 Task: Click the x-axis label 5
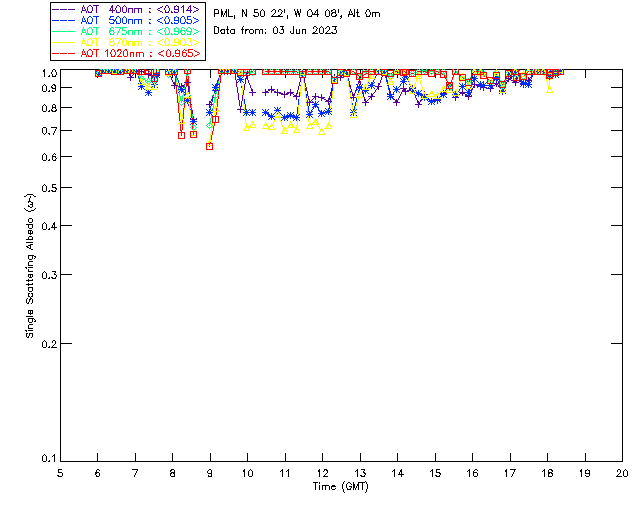[x=60, y=473]
